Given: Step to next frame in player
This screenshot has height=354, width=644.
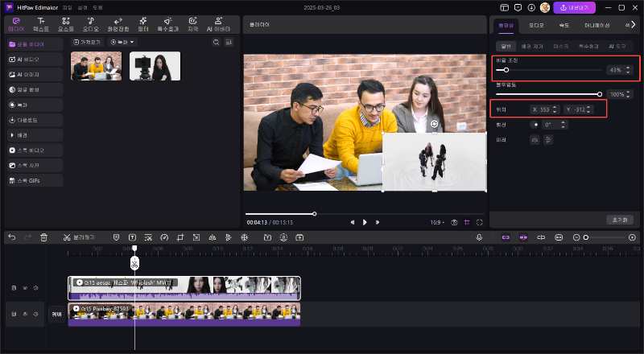Looking at the screenshot, I should point(378,222).
